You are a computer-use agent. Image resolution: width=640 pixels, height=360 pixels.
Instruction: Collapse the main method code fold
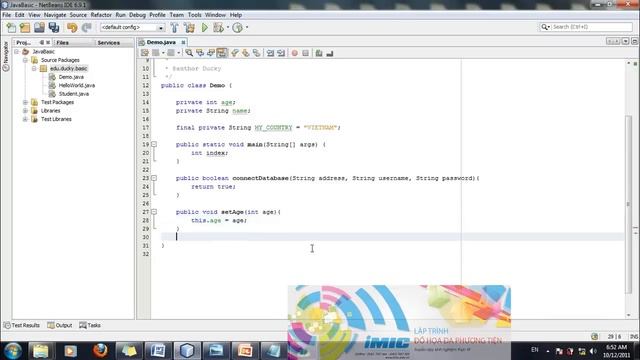tap(154, 144)
